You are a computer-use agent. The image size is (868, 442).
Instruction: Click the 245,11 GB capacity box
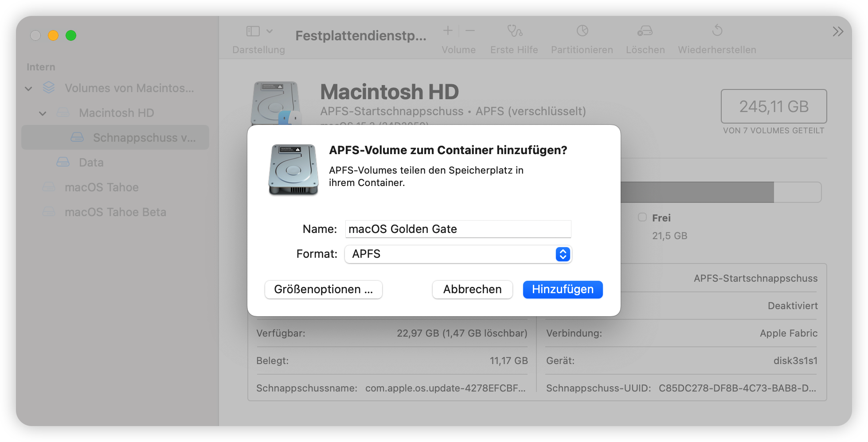[x=774, y=106]
